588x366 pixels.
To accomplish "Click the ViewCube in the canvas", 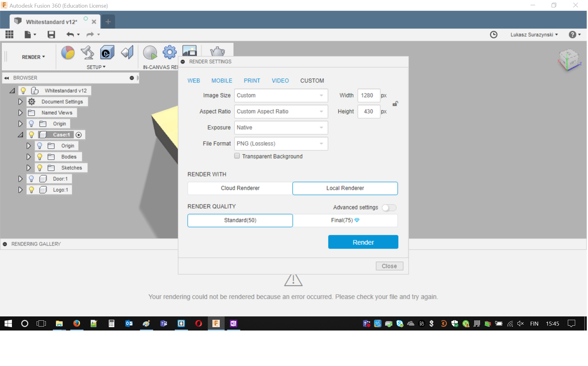I will pos(570,60).
